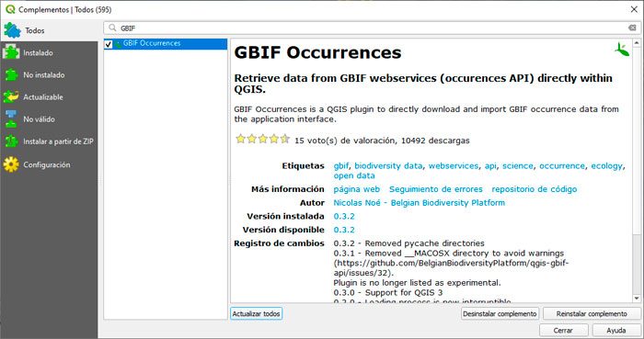The image size is (644, 339).
Task: Open the Instalado plugins tab
Action: click(49, 53)
